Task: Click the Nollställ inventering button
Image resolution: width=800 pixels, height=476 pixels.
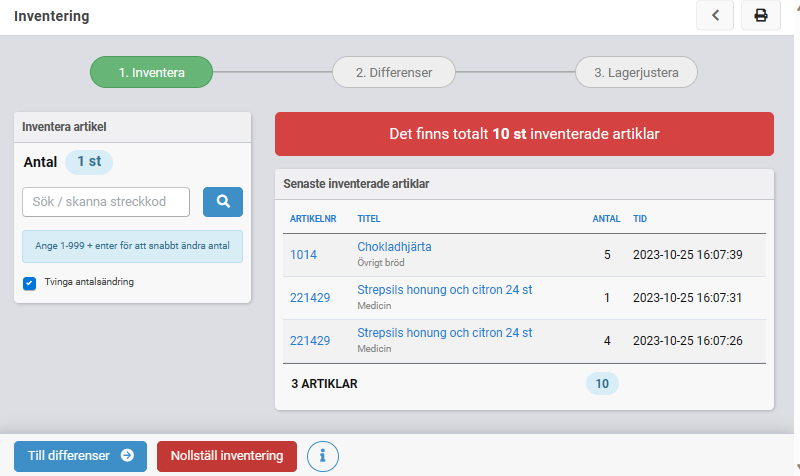Action: point(227,456)
